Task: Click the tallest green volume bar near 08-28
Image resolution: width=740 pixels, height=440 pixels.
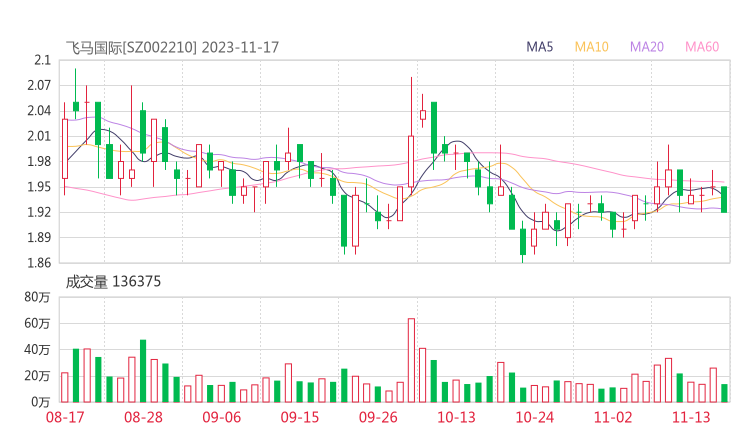Action: pyautogui.click(x=143, y=371)
